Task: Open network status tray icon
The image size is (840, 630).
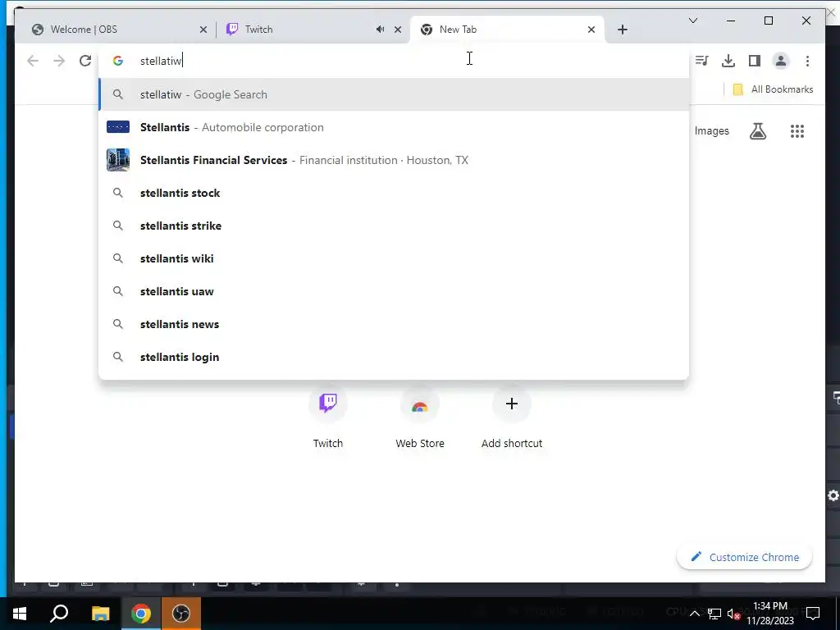Action: (x=714, y=614)
